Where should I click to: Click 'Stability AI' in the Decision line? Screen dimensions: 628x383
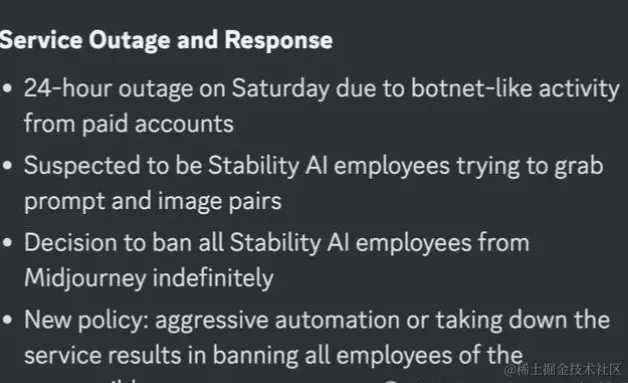point(290,243)
